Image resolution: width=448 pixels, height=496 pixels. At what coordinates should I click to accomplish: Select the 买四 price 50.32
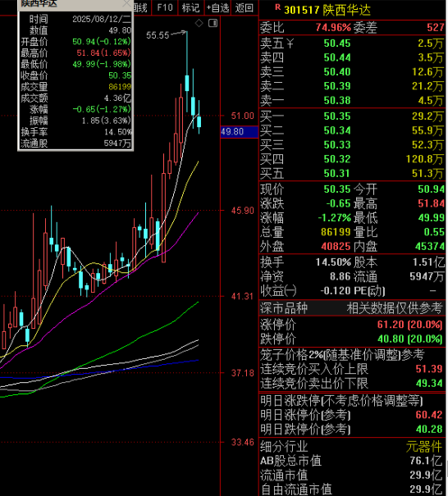(337, 159)
